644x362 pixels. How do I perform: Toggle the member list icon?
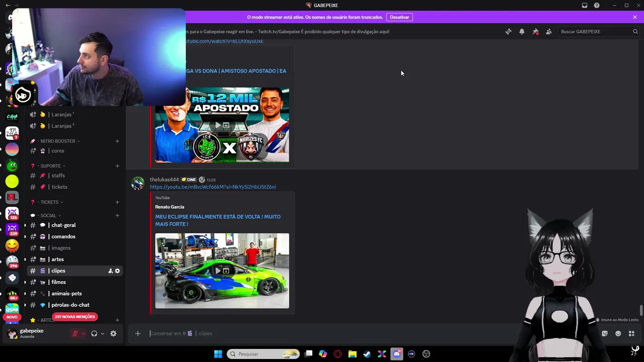[x=548, y=31]
